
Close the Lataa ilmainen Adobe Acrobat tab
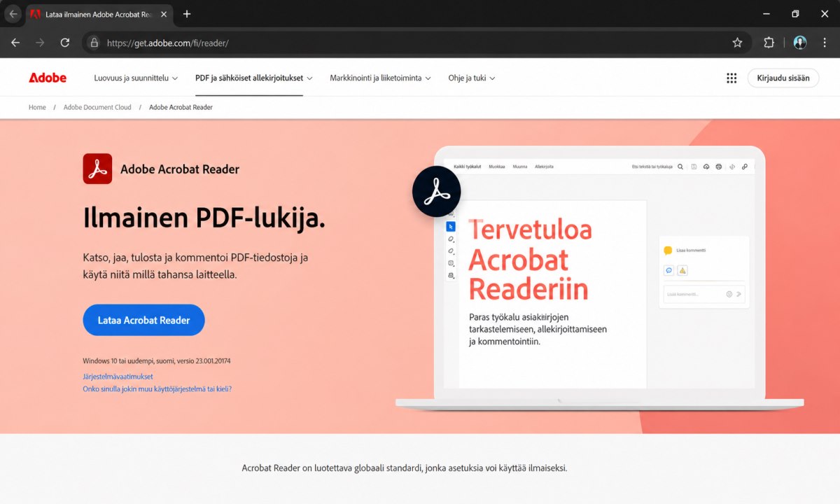[x=164, y=14]
